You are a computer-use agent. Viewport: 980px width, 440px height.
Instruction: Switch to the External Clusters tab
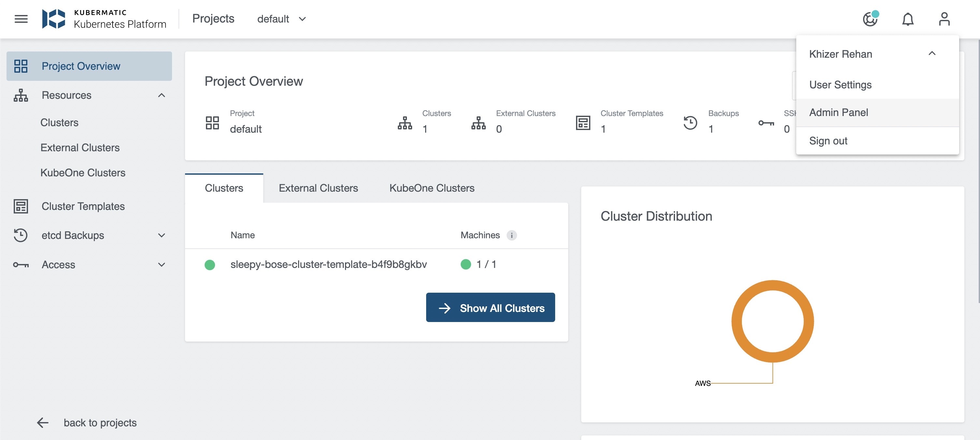pos(318,188)
